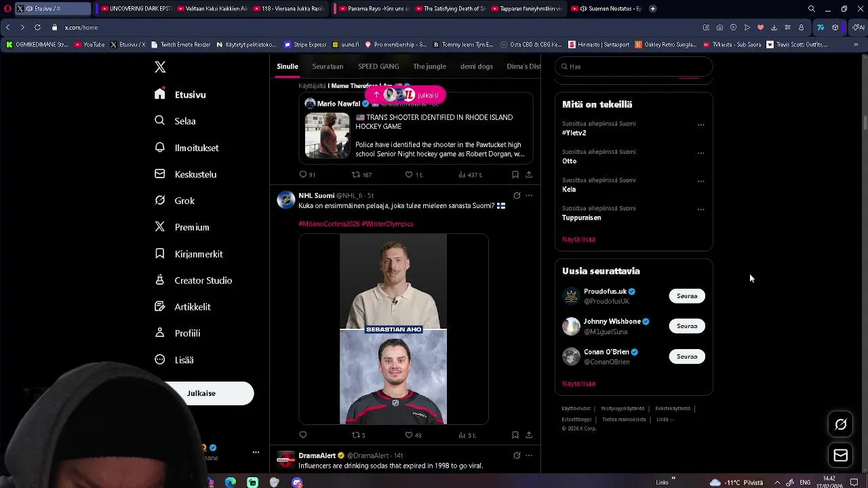868x488 pixels.
Task: Open more options on DramaAlert post
Action: click(x=529, y=455)
